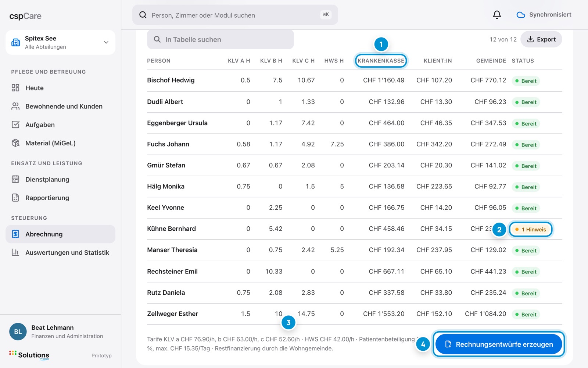588x368 pixels.
Task: Click the BL user avatar
Action: point(18,332)
